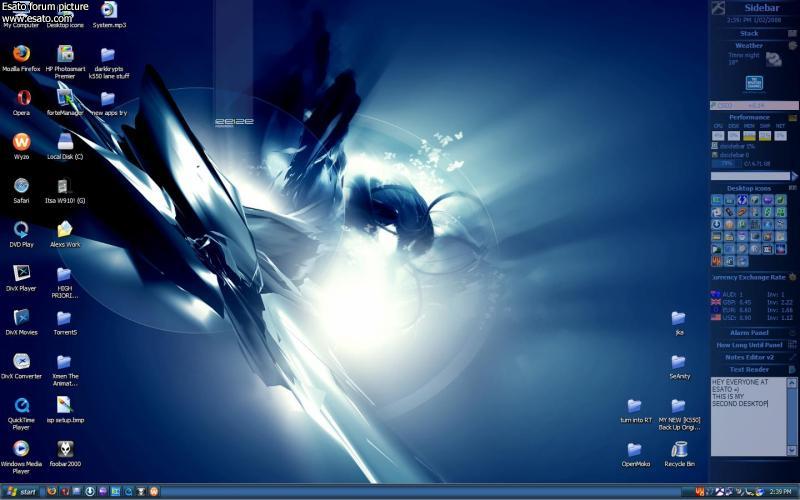Viewport: 800px width, 500px height.
Task: Open Local Disk (C) shortcut
Action: point(65,146)
